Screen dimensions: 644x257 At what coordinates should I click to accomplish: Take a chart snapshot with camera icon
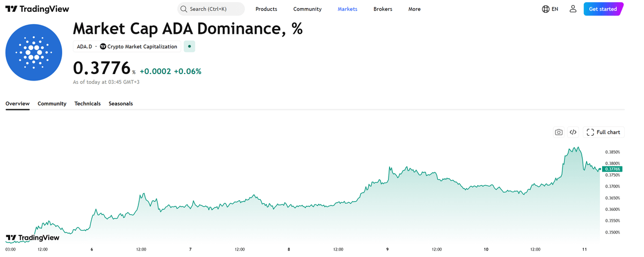click(x=559, y=132)
